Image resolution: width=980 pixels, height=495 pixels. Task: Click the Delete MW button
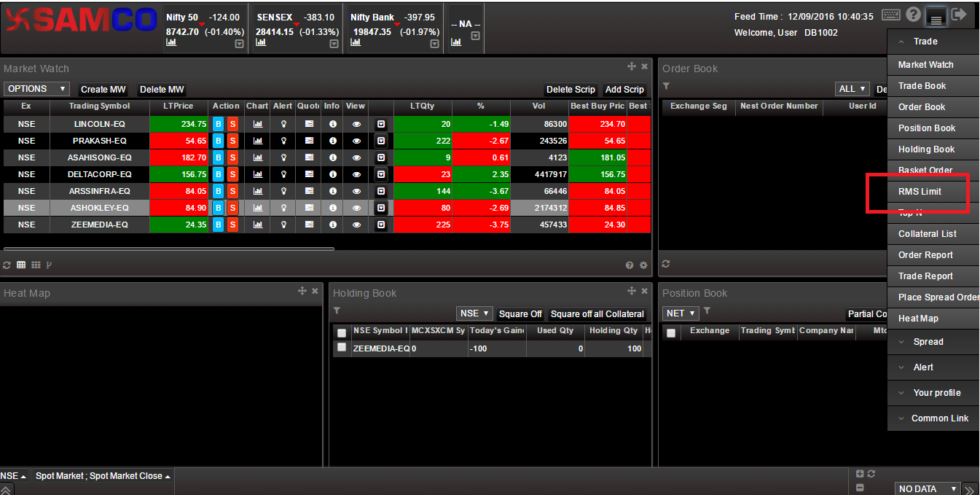click(x=162, y=90)
